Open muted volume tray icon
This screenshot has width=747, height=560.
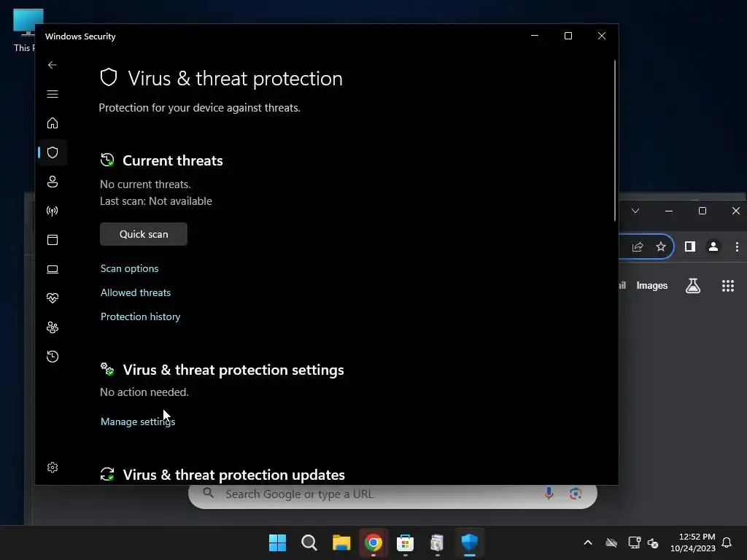(653, 542)
